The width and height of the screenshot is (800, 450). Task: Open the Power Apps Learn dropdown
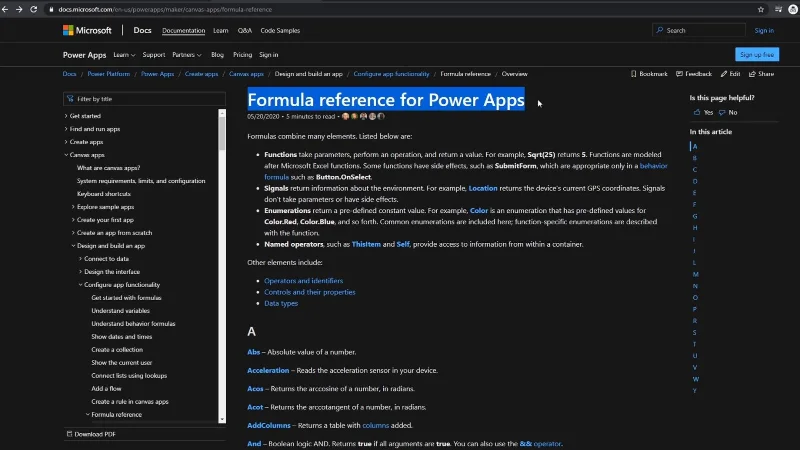[x=124, y=55]
